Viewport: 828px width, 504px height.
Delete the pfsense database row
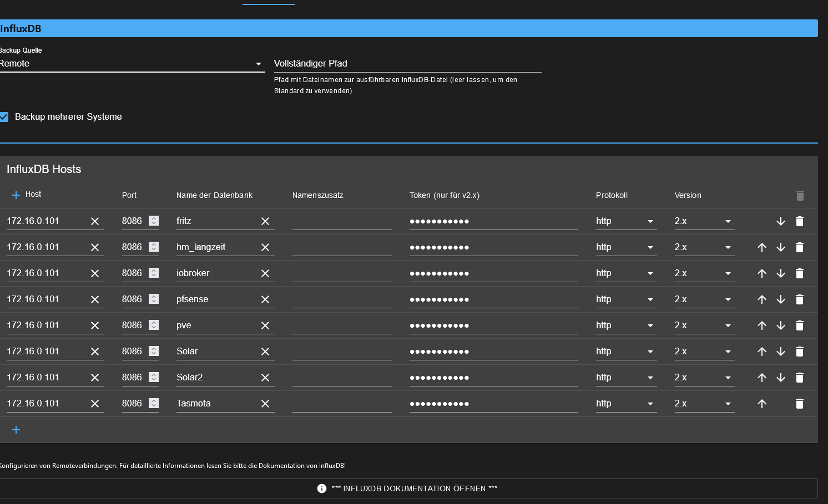800,299
